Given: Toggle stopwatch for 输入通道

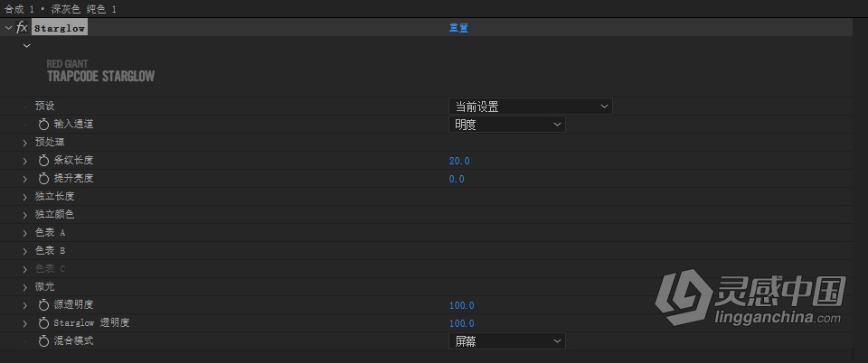Looking at the screenshot, I should click(43, 125).
